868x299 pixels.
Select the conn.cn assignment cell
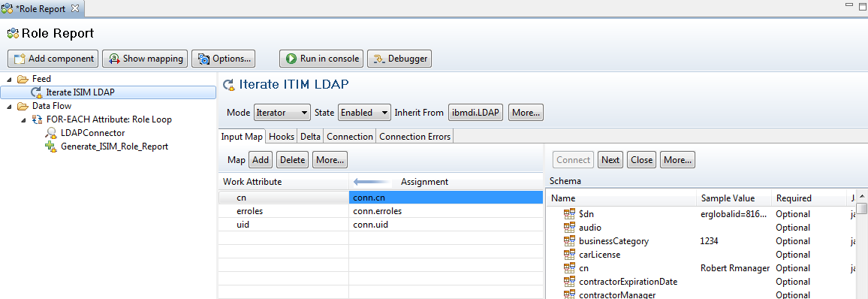445,197
